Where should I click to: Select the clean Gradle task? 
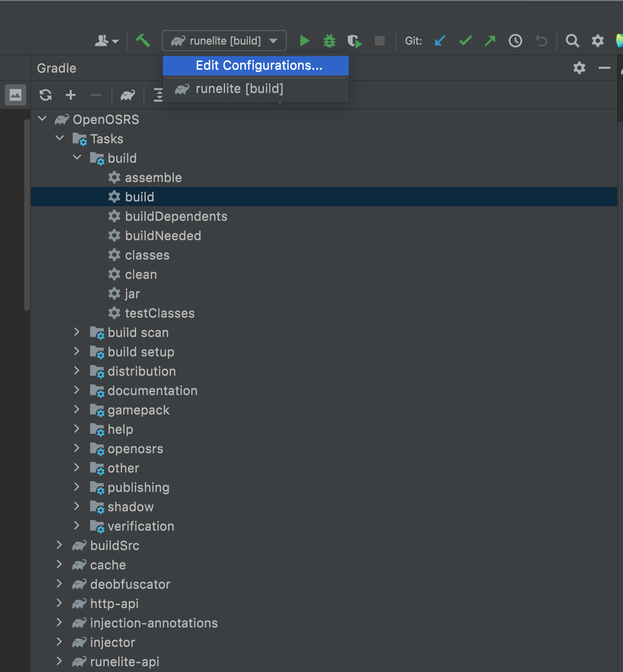click(x=140, y=275)
